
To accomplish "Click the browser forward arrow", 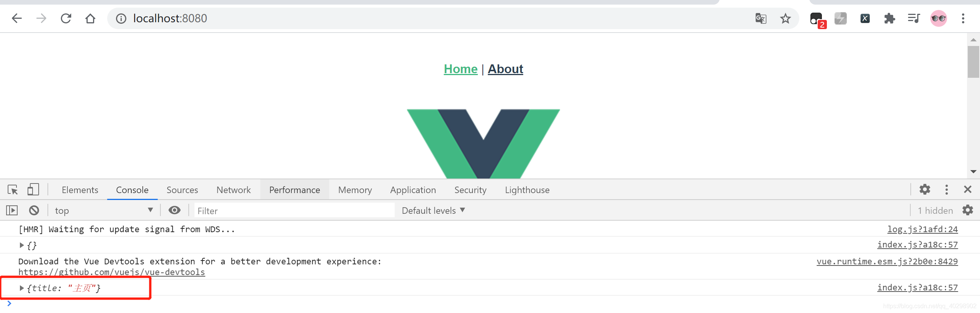I will 41,18.
